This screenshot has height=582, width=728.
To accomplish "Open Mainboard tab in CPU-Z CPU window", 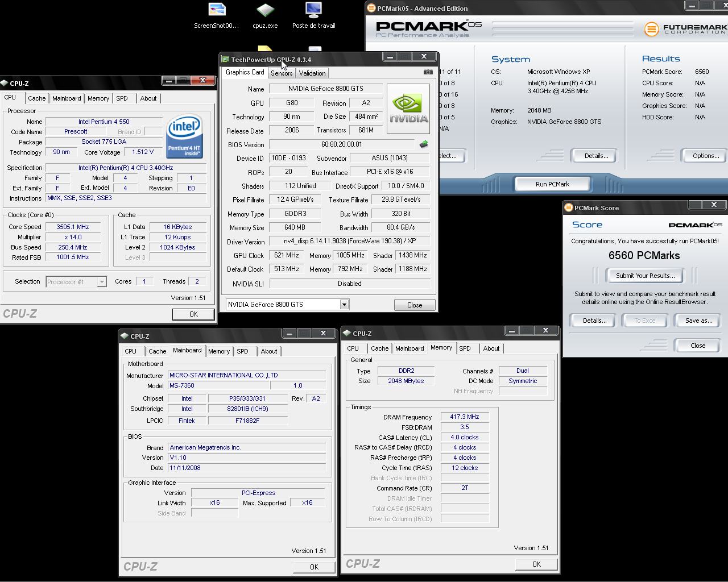I will coord(67,98).
